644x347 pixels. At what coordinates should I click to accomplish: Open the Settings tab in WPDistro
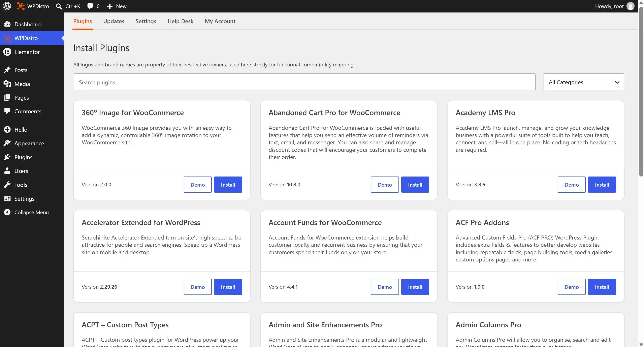tap(146, 21)
